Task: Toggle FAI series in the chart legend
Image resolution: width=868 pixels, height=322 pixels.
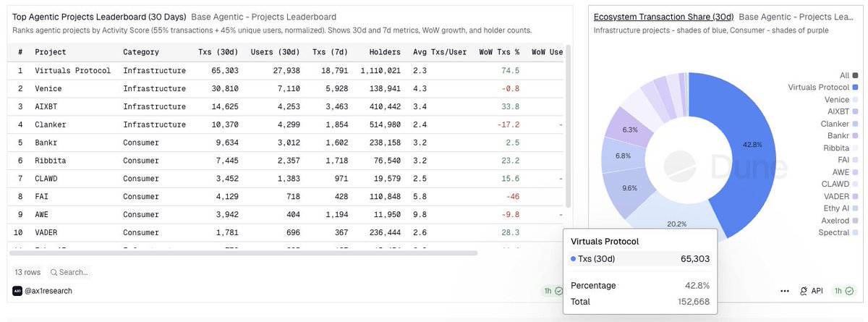Action: tap(847, 160)
